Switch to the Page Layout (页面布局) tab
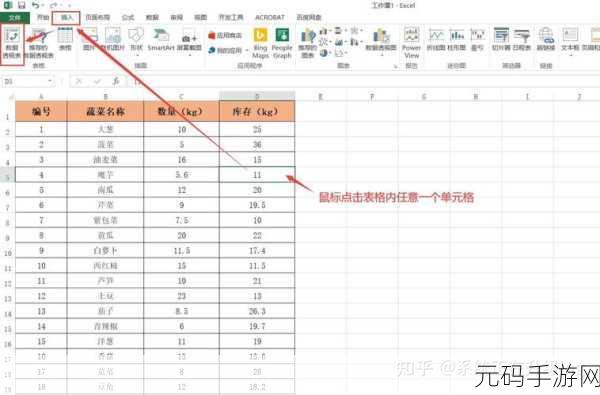Viewport: 600px width, 395px height. click(98, 18)
